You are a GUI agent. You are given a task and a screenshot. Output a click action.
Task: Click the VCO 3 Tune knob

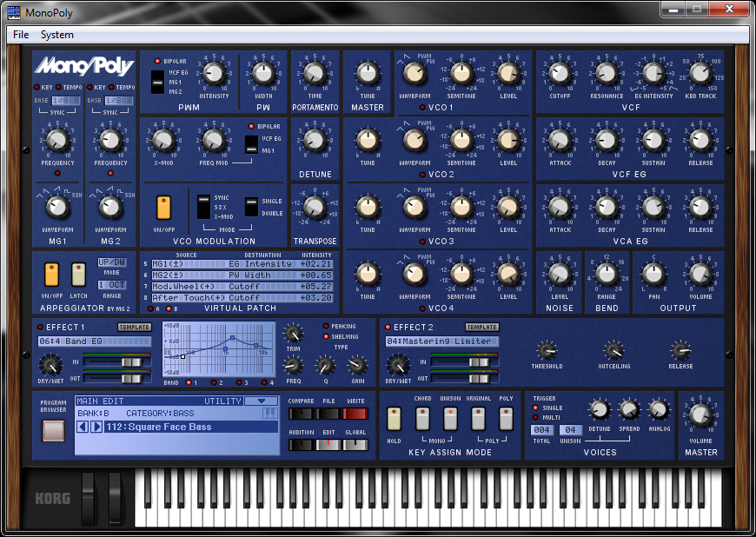coord(368,208)
